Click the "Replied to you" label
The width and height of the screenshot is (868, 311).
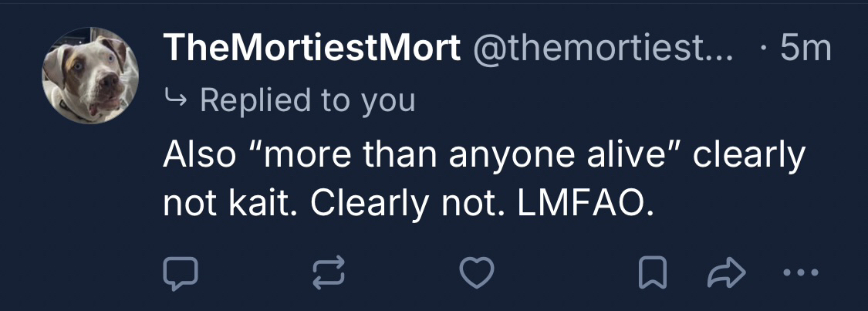pyautogui.click(x=307, y=100)
